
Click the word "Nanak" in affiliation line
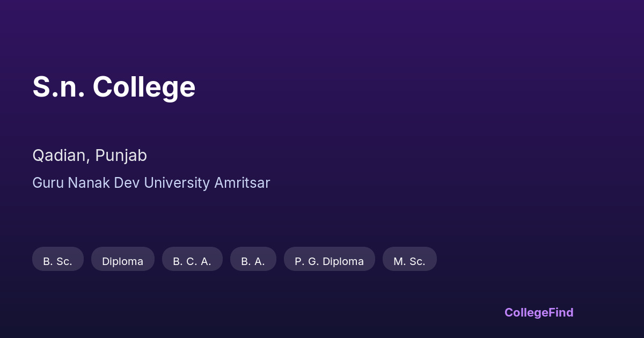click(x=89, y=183)
